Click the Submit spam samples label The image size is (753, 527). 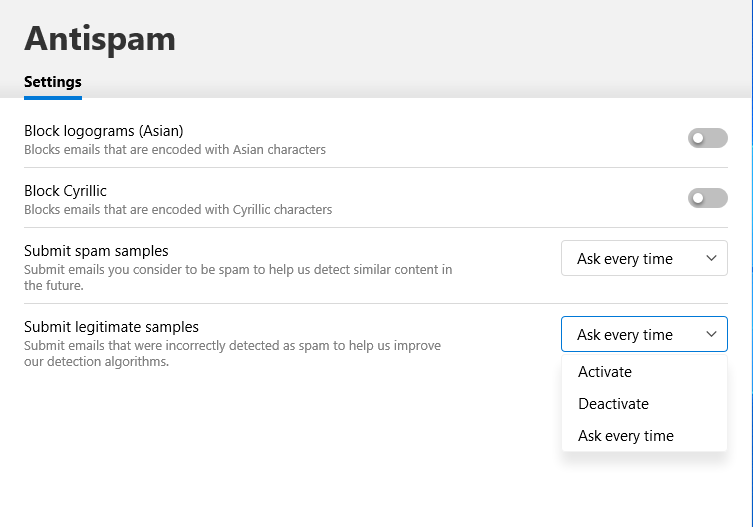(x=96, y=251)
